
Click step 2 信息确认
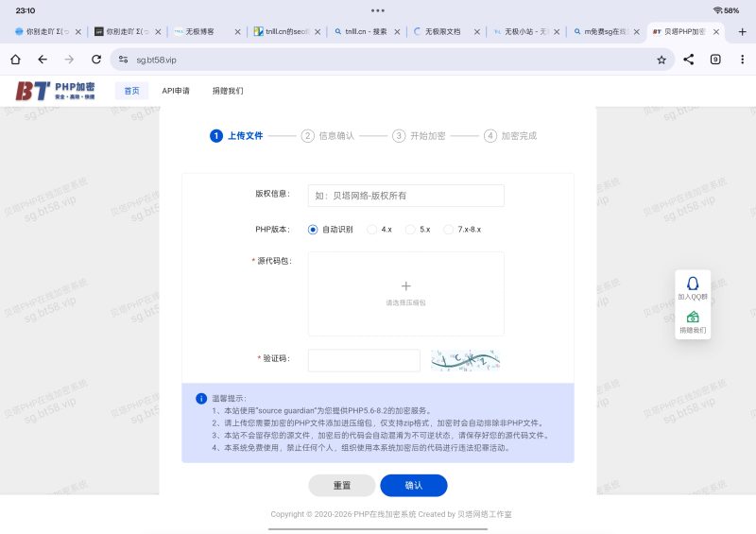coord(328,135)
